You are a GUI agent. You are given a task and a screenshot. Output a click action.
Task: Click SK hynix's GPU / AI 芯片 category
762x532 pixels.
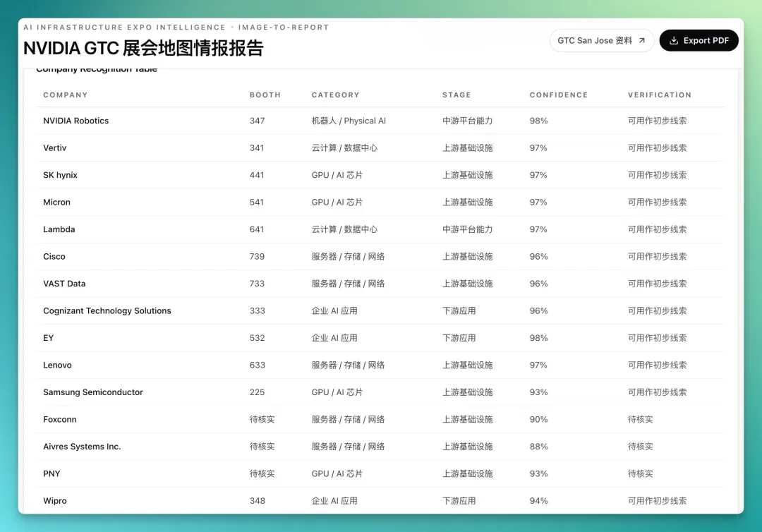point(337,175)
